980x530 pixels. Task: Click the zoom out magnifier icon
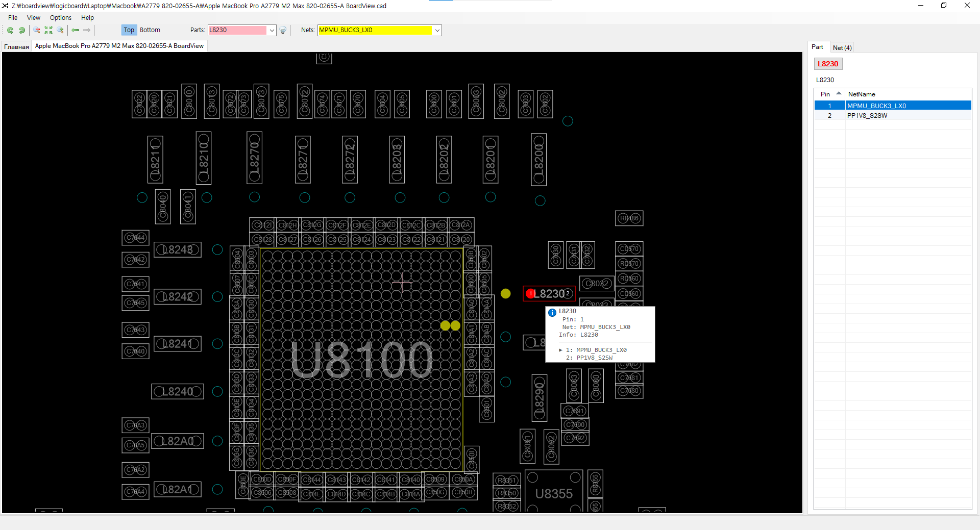click(x=37, y=30)
